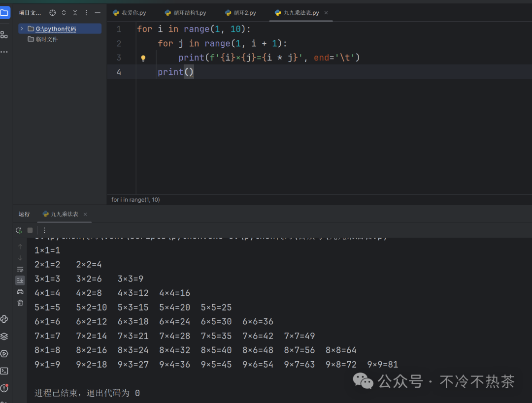Image resolution: width=532 pixels, height=403 pixels.
Task: Open the Python Console tool window
Action: point(4,319)
